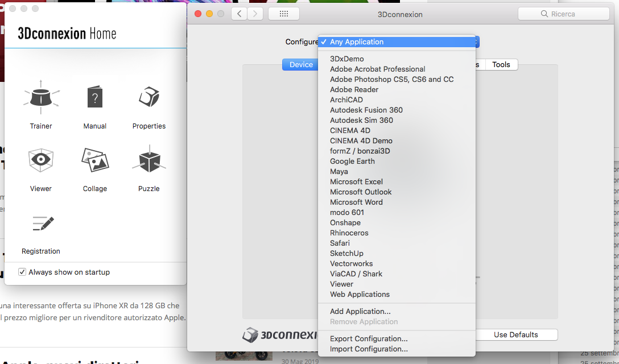
Task: Launch the Viewer eye icon
Action: pyautogui.click(x=40, y=160)
